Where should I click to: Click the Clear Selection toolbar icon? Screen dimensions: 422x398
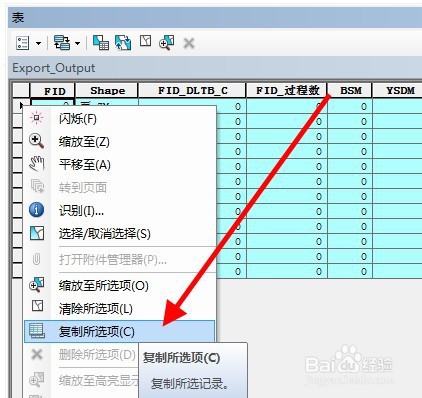tap(145, 41)
